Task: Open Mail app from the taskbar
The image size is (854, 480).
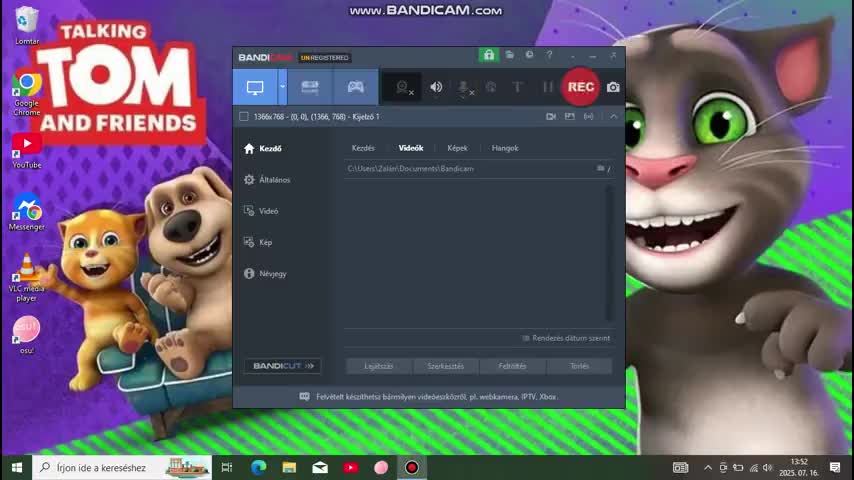Action: tap(320, 467)
